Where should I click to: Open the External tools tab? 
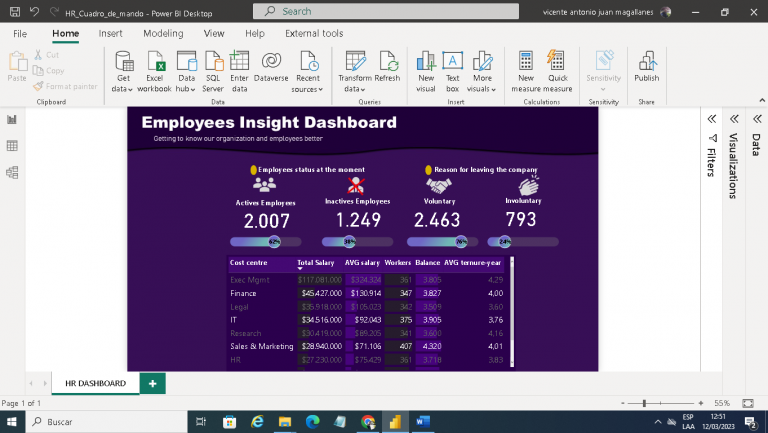coord(314,33)
